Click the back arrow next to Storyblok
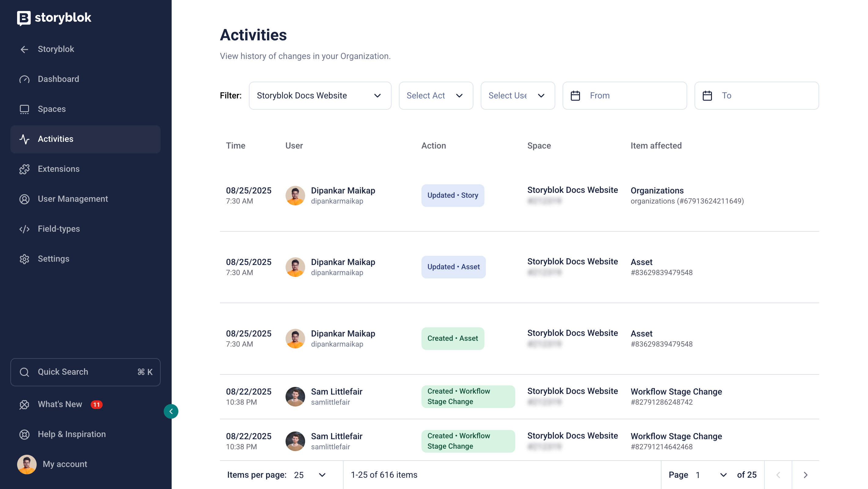 (x=24, y=50)
